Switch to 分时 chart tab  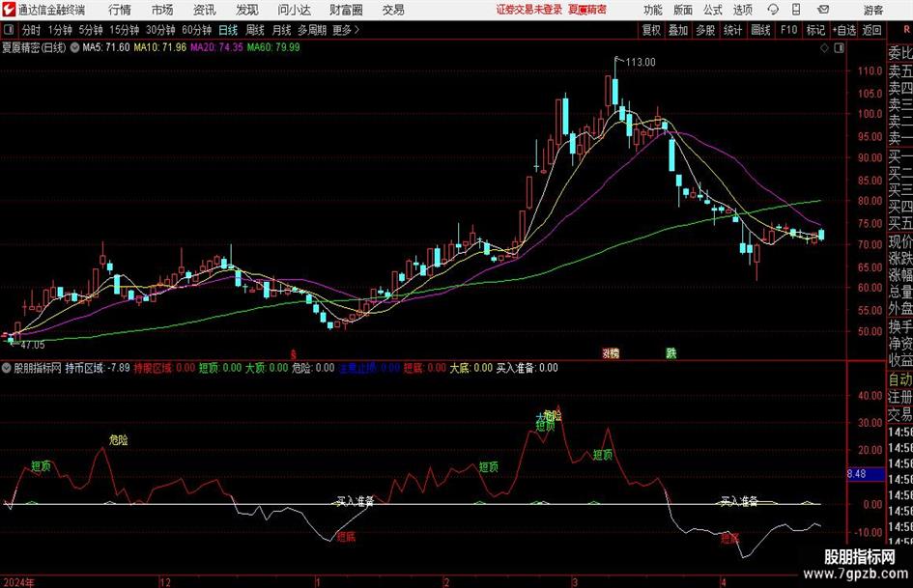click(x=32, y=30)
